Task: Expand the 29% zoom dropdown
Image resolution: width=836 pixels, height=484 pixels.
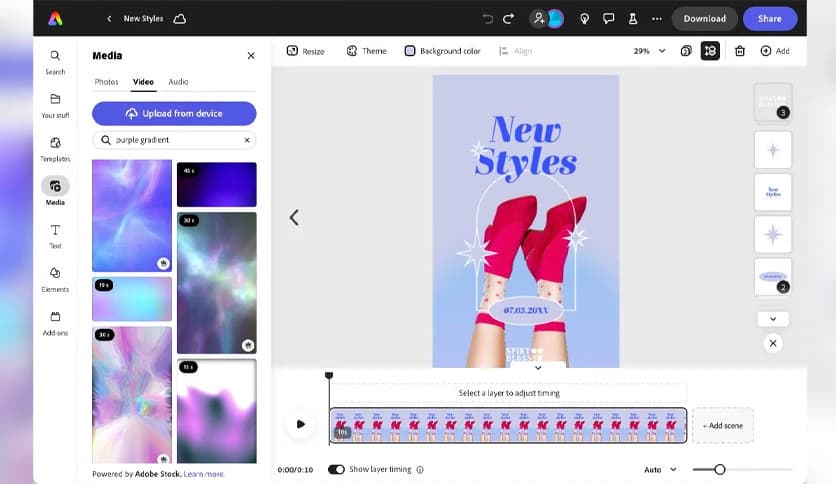Action: [x=649, y=51]
